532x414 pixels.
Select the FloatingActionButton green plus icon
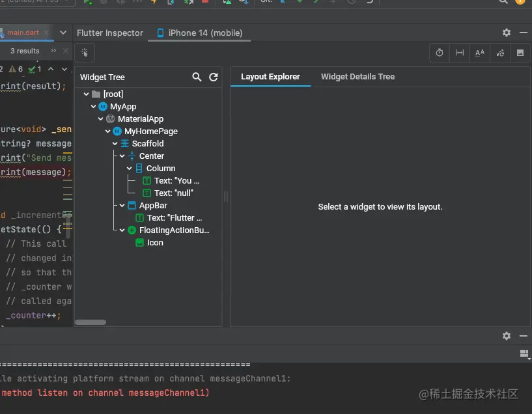coord(132,230)
